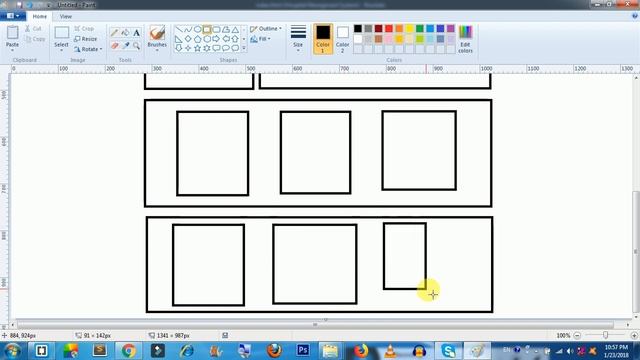Choose the red color swatch
640x360 pixels.
[x=389, y=29]
